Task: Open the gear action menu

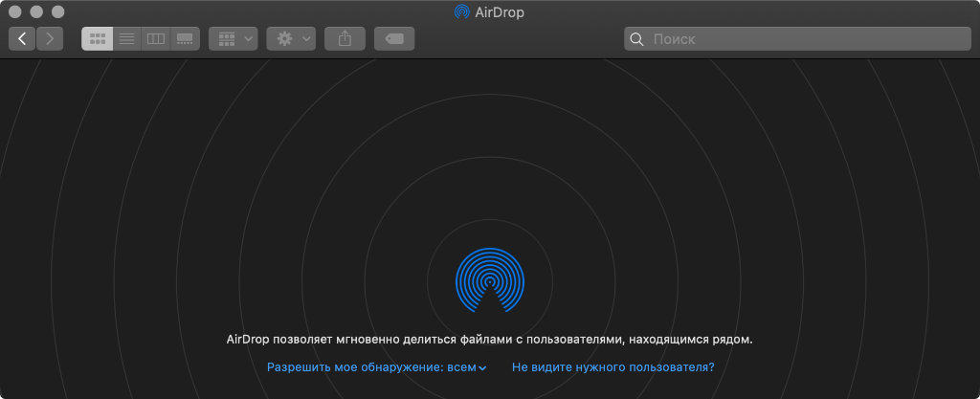Action: [x=291, y=38]
